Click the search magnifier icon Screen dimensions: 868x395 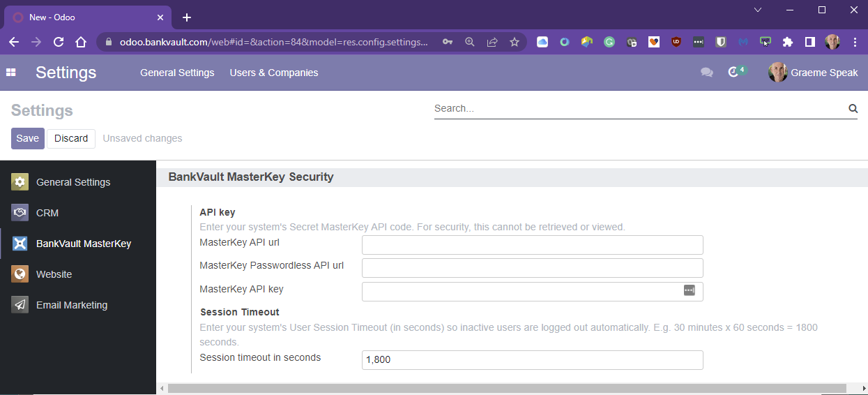point(853,108)
